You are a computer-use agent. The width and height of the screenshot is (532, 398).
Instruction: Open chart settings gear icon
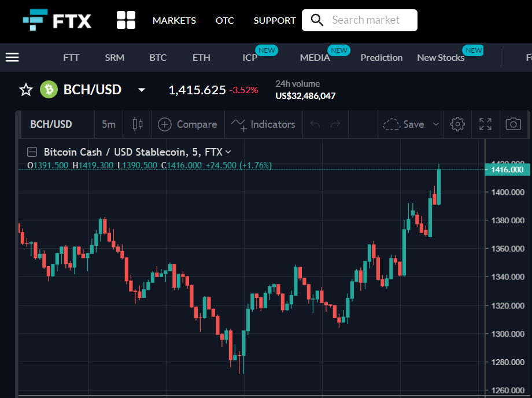coord(457,124)
